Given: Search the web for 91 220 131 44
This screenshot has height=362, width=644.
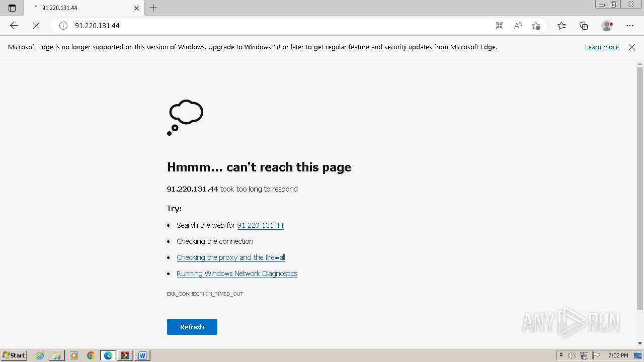Looking at the screenshot, I should 260,225.
